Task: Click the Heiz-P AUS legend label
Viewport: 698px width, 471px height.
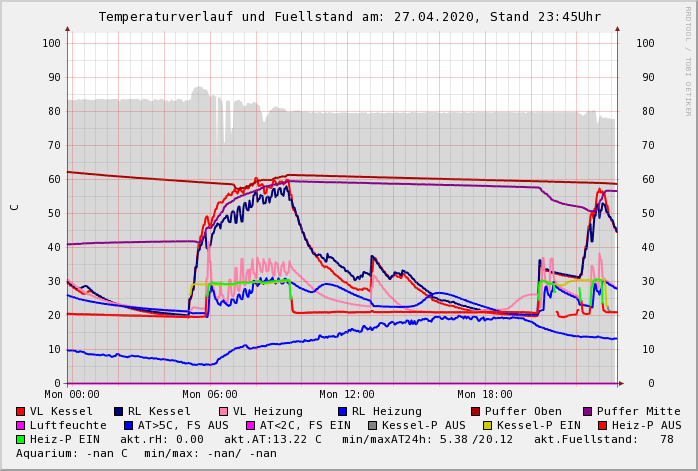Action: click(x=647, y=425)
